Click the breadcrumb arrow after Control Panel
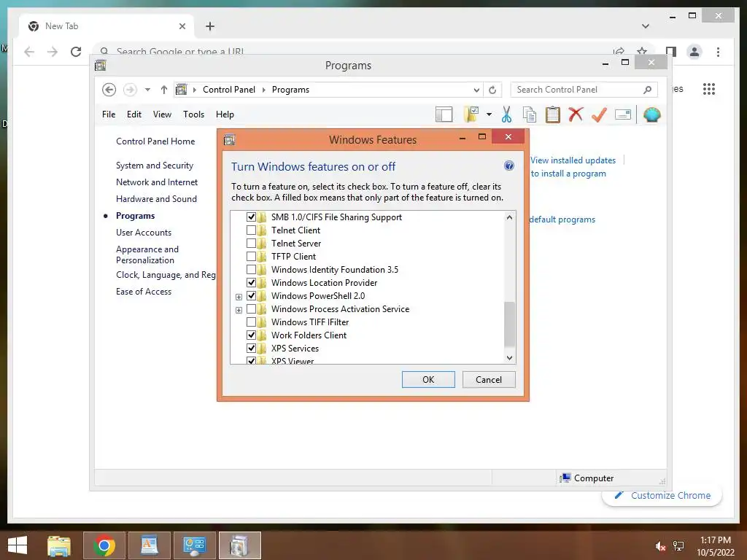747x560 pixels. [263, 90]
